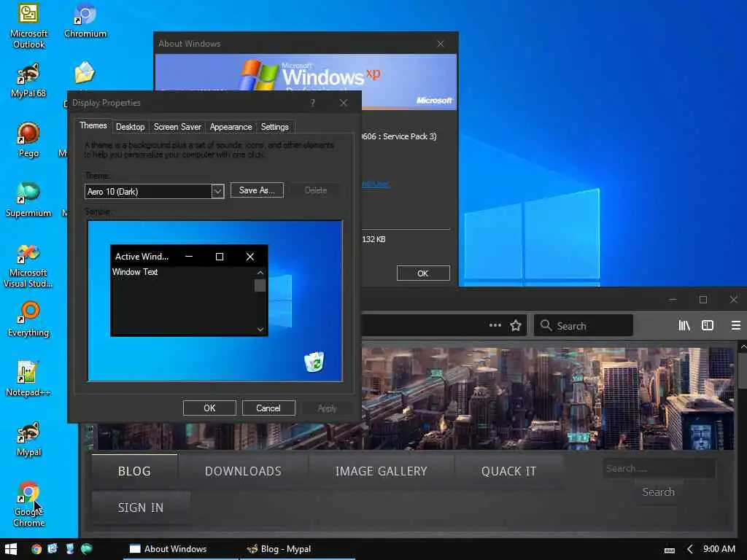This screenshot has height=560, width=747.
Task: Open the Windows Start button
Action: point(10,549)
